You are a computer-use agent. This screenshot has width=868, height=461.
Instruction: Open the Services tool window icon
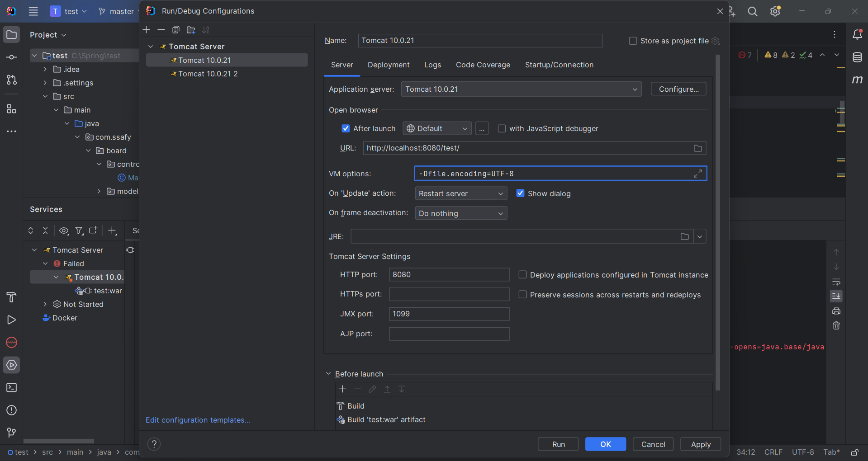coord(12,365)
